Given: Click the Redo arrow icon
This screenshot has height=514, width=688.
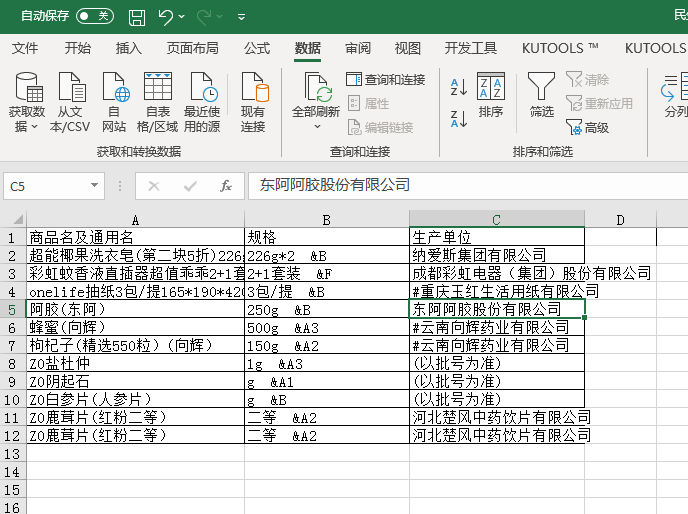Looking at the screenshot, I should pos(204,17).
